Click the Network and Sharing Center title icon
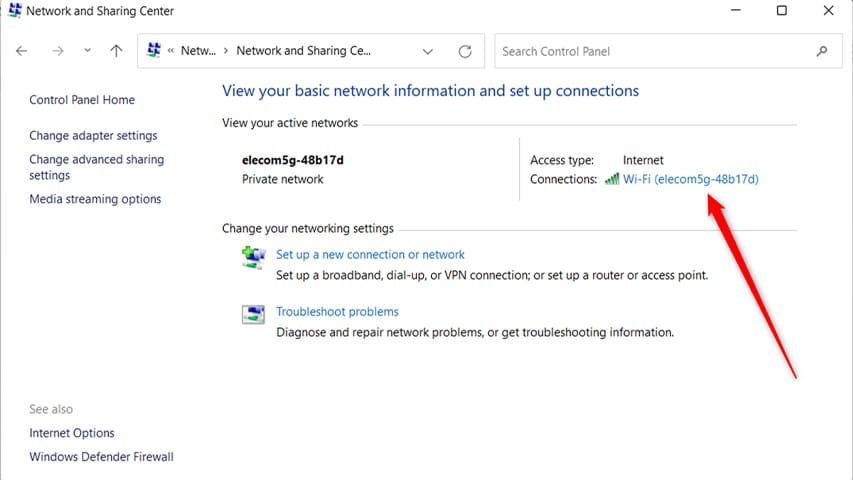The height and width of the screenshot is (480, 853). point(15,10)
